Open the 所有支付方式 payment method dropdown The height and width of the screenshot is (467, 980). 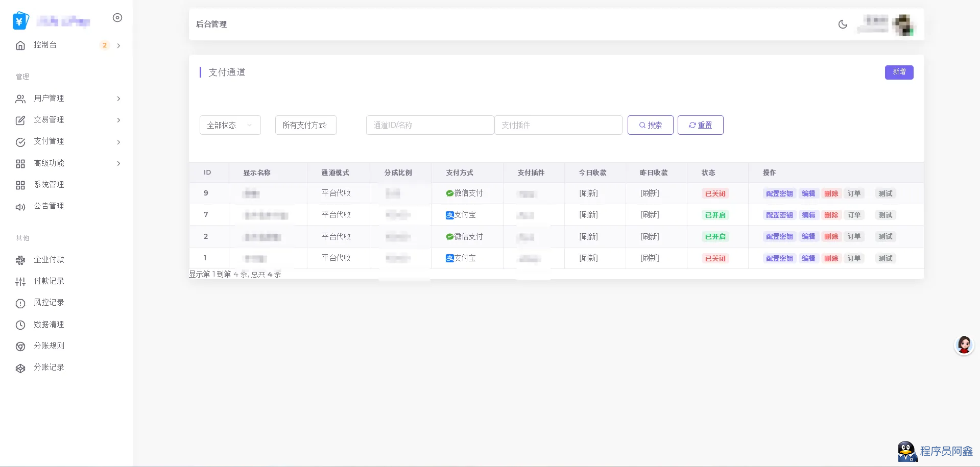click(305, 125)
